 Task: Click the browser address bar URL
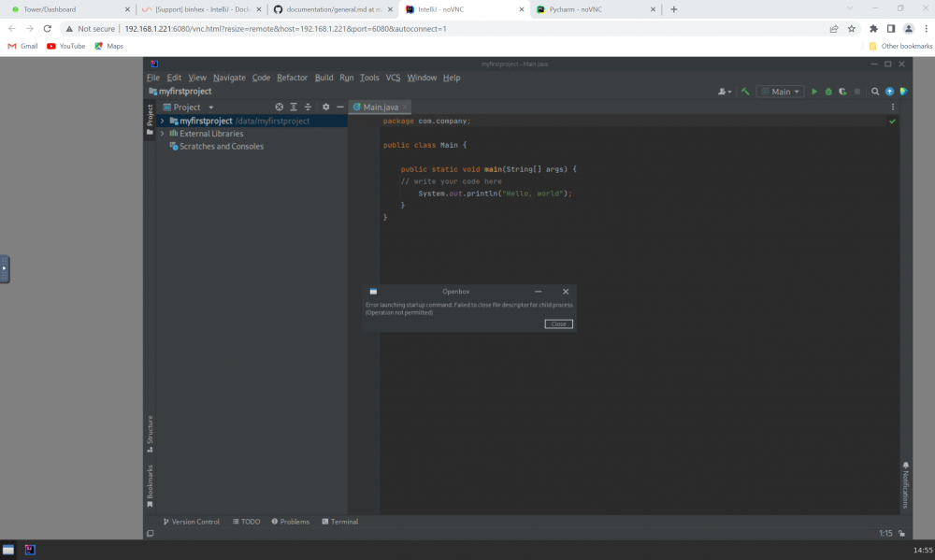(285, 29)
